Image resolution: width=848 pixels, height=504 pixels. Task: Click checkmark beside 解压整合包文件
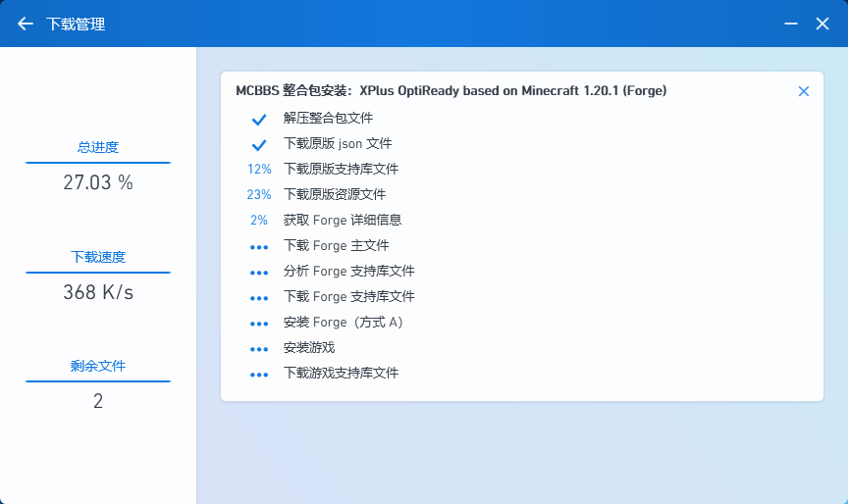point(259,119)
